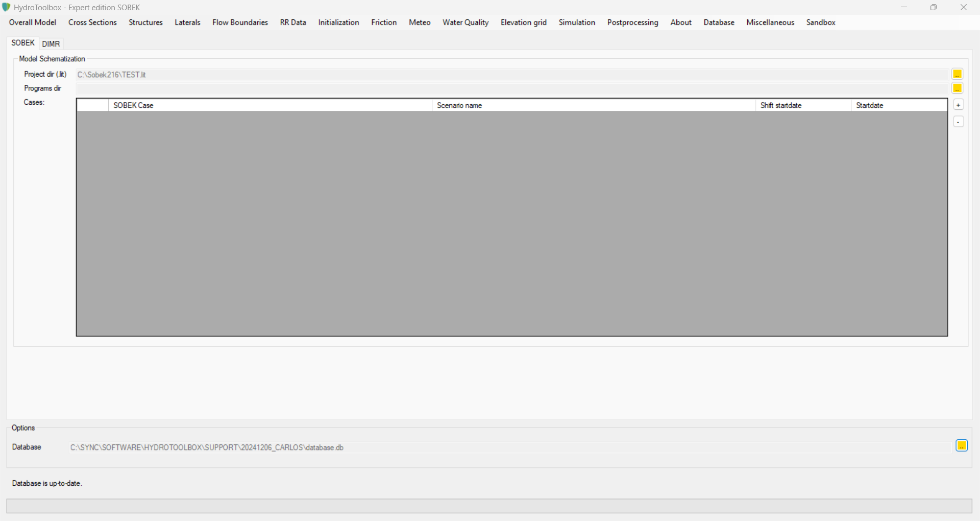This screenshot has width=980, height=521.
Task: Open the Water Quality menu
Action: [465, 22]
